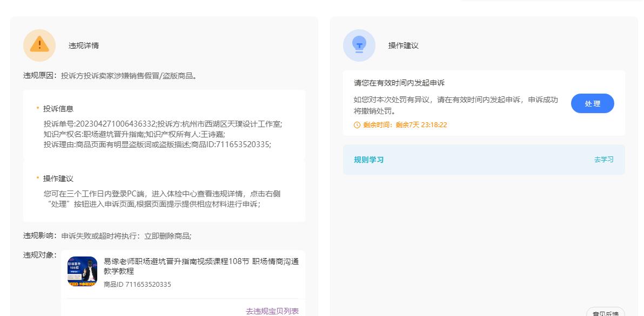Click the clock icon beside remaining time
Viewport: 644px width, 316px height.
point(357,125)
